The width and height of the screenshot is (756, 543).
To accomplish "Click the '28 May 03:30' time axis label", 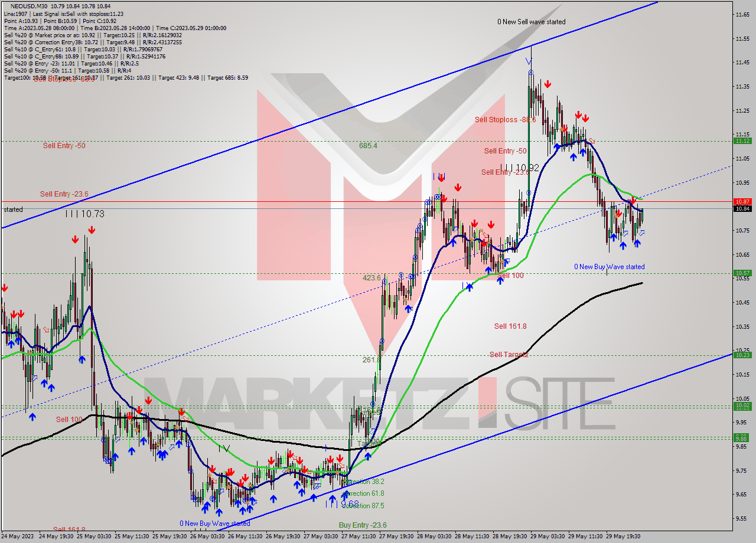I will [x=435, y=537].
